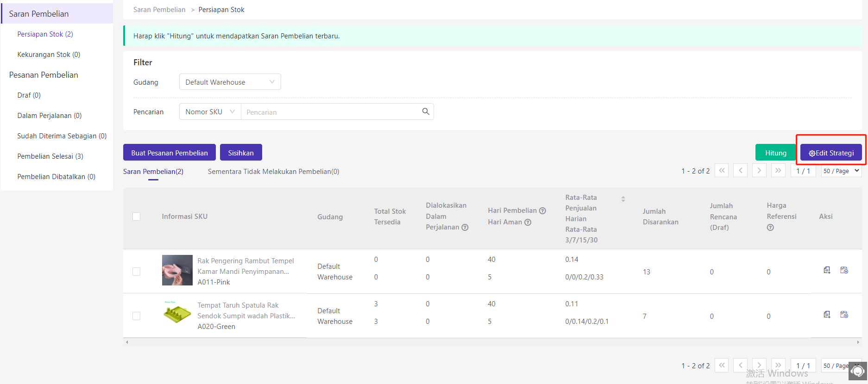This screenshot has width=868, height=384.
Task: Check the box for Rak Pengering Rambut row
Action: click(137, 272)
